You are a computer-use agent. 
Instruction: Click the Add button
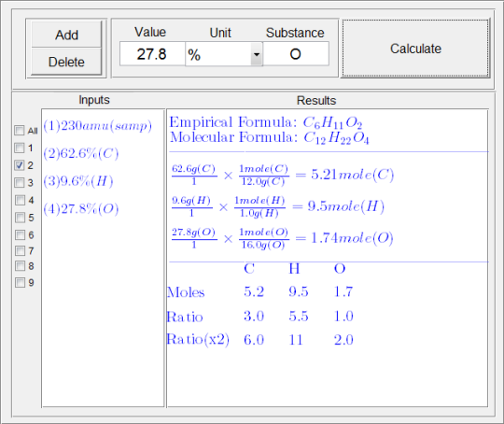[x=66, y=35]
